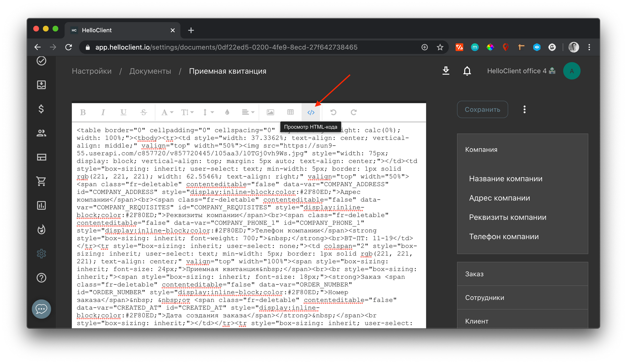This screenshot has width=627, height=364.
Task: Expand the Заказ section
Action: (522, 274)
